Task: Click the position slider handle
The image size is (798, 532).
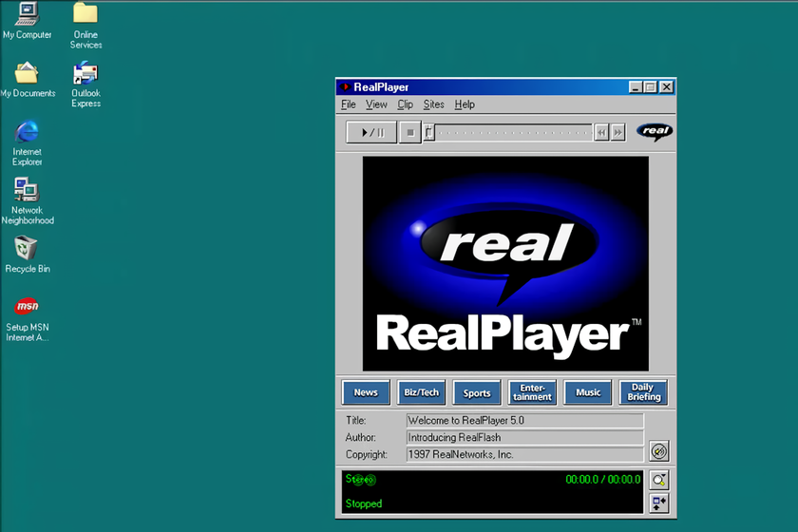Action: coord(429,133)
